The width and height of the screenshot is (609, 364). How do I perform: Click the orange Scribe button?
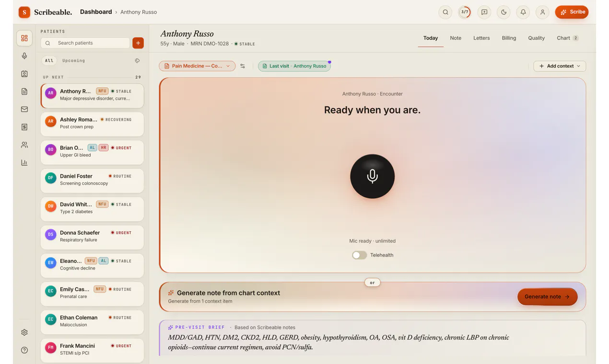click(x=572, y=12)
